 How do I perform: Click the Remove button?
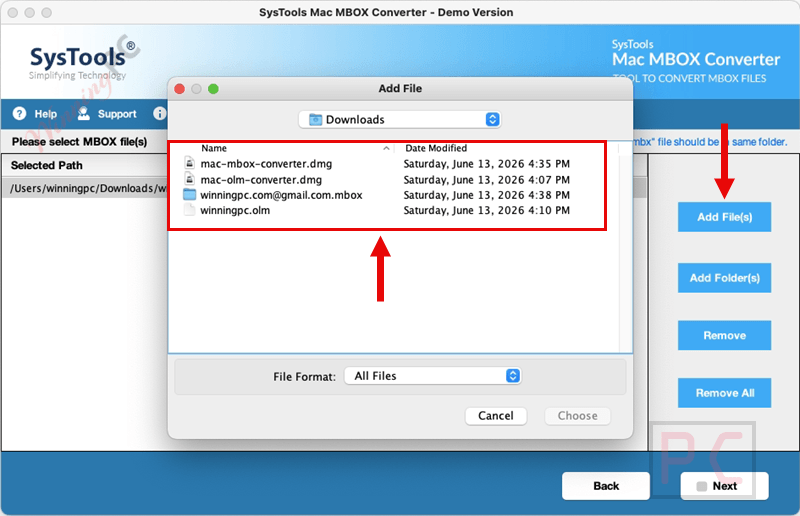click(x=724, y=335)
